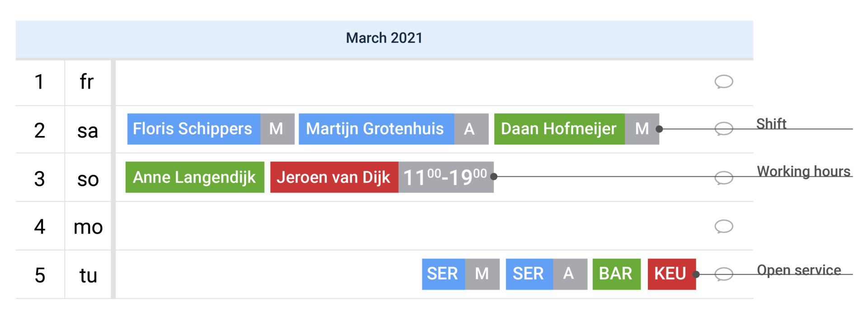Image resolution: width=868 pixels, height=321 pixels.
Task: Choose green BAR open service
Action: [616, 274]
